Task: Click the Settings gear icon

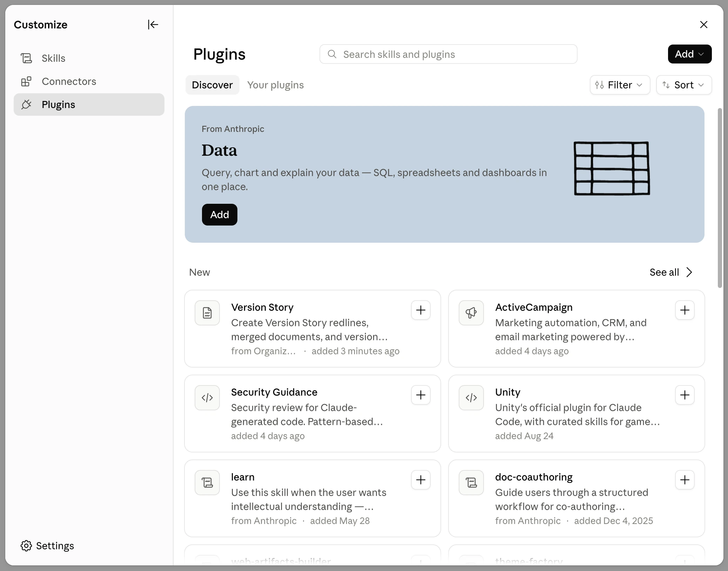Action: click(26, 546)
